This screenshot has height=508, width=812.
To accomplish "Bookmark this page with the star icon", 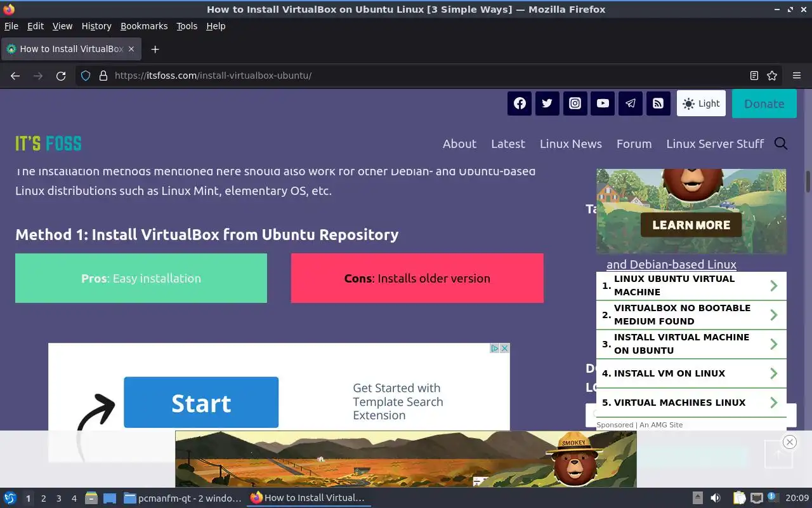I will coord(772,76).
